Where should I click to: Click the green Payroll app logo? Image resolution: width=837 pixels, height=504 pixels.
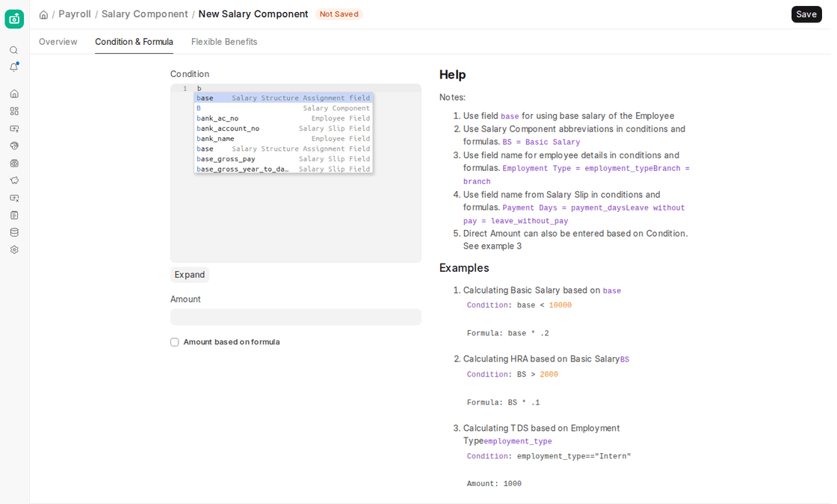pos(14,19)
